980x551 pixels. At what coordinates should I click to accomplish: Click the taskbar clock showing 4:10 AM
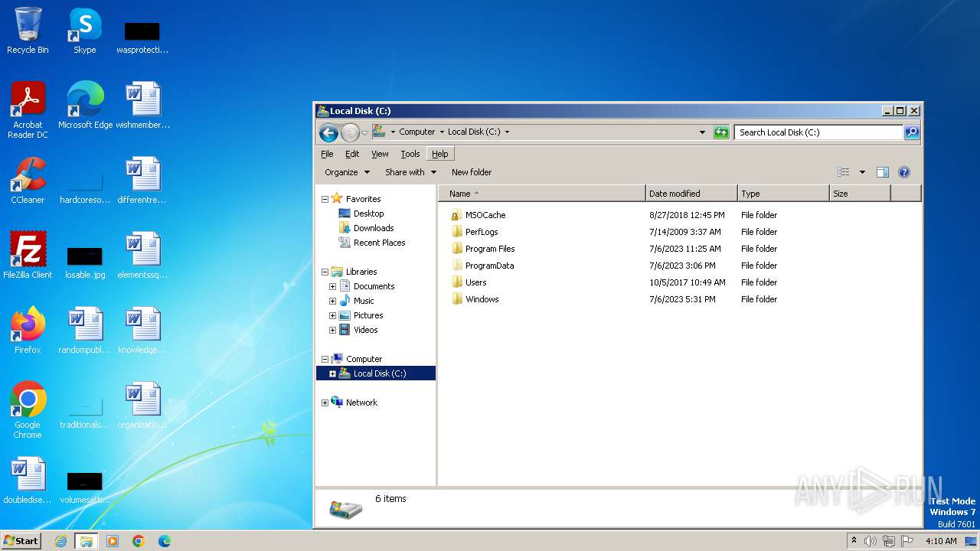pyautogui.click(x=941, y=541)
